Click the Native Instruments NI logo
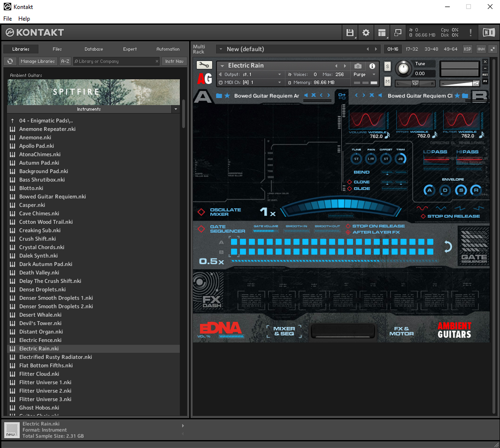 pyautogui.click(x=488, y=32)
